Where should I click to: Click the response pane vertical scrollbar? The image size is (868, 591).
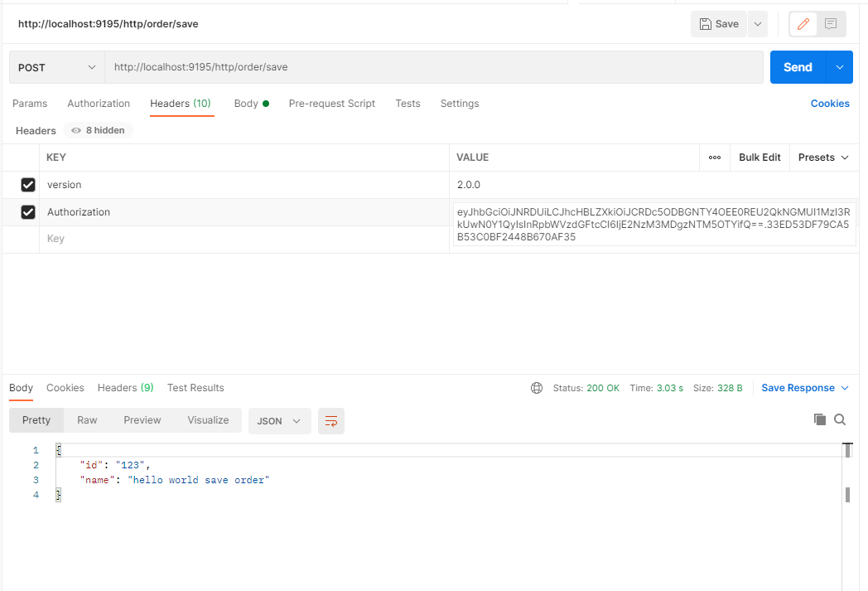pos(847,494)
